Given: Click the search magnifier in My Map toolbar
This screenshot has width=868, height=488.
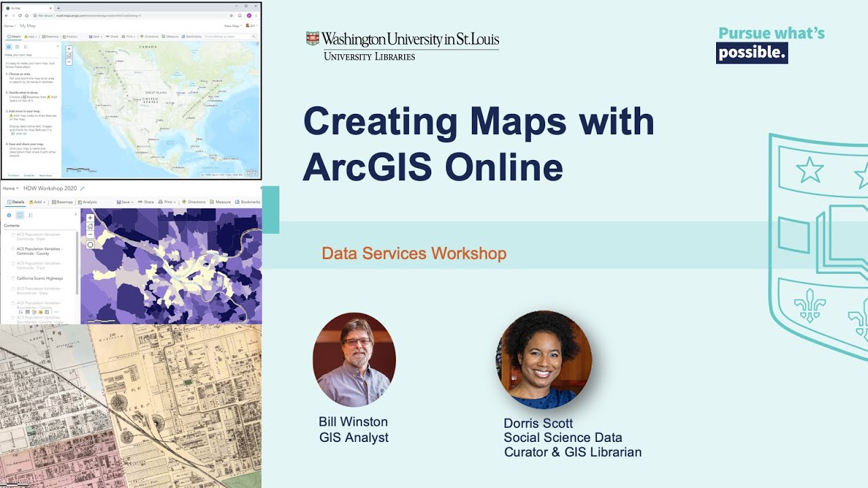Looking at the screenshot, I should pos(254,37).
